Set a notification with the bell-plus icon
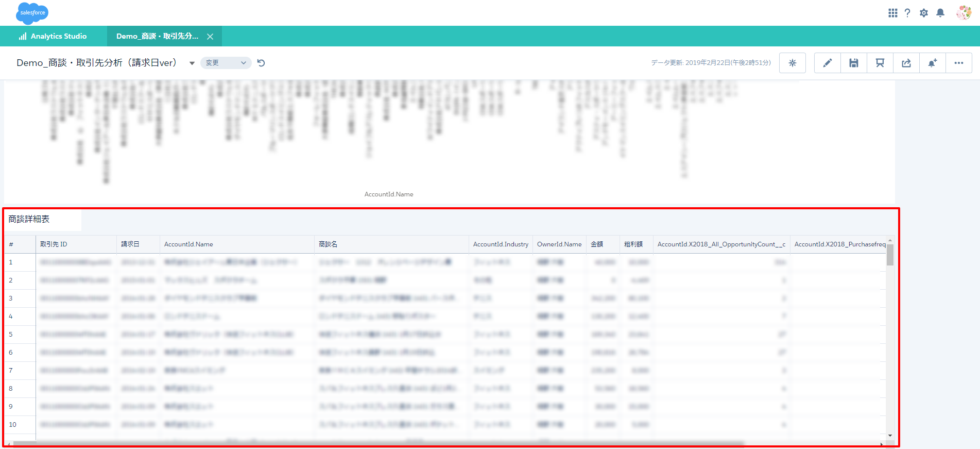Viewport: 980px width, 449px height. (932, 63)
